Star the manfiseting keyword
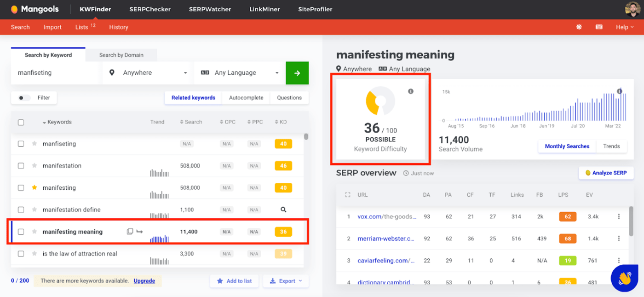This screenshot has height=297, width=644. (x=34, y=144)
